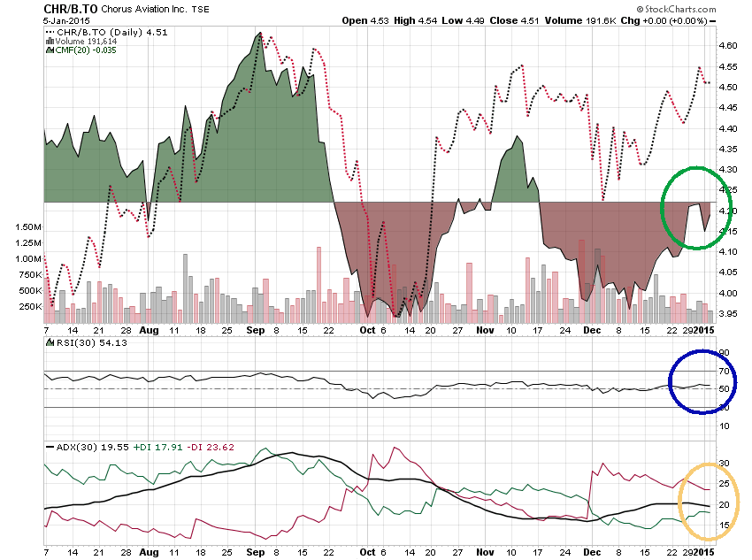Click the ADX(30) 19.55 indicator label
Image resolution: width=752 pixels, height=560 pixels.
tap(93, 448)
